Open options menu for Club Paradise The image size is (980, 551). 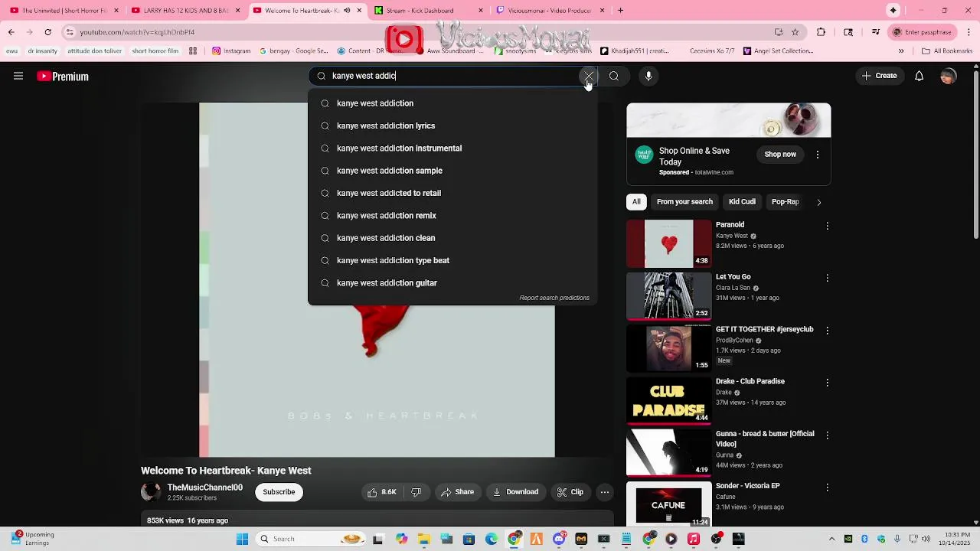[x=827, y=383]
